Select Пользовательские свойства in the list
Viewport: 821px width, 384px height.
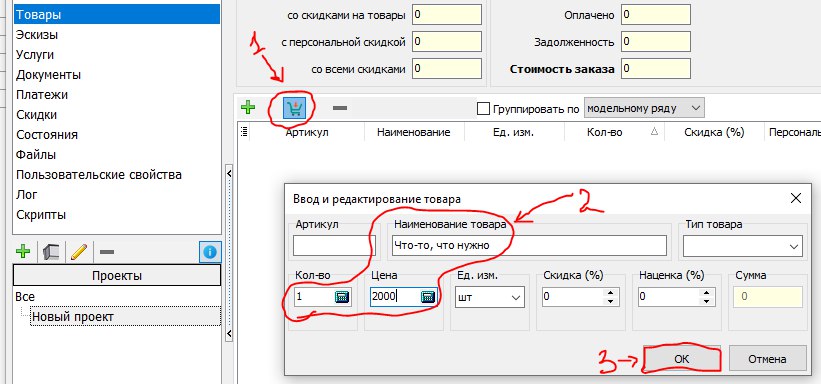(x=117, y=174)
